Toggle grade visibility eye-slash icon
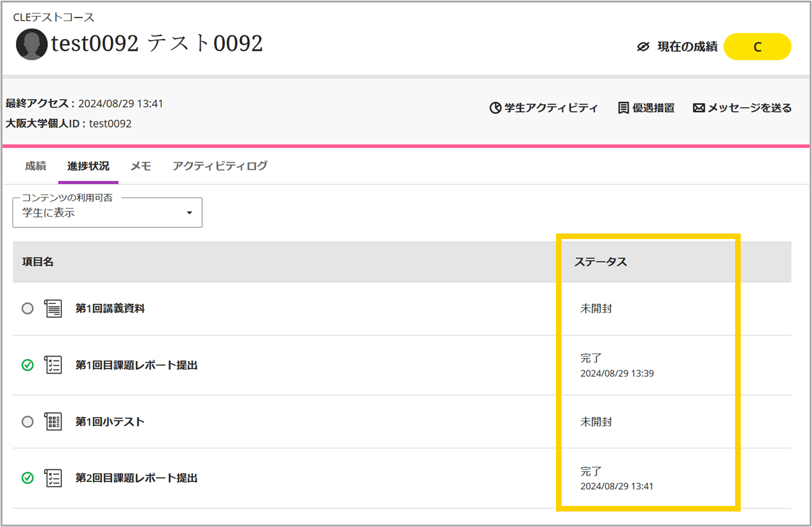Viewport: 812px width, 527px height. [643, 46]
